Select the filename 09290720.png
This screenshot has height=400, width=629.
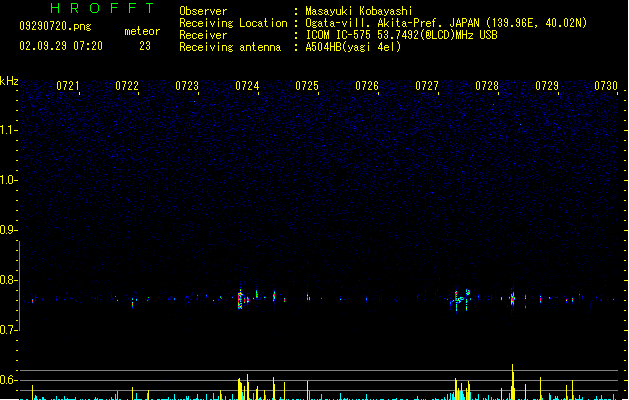tap(55, 26)
